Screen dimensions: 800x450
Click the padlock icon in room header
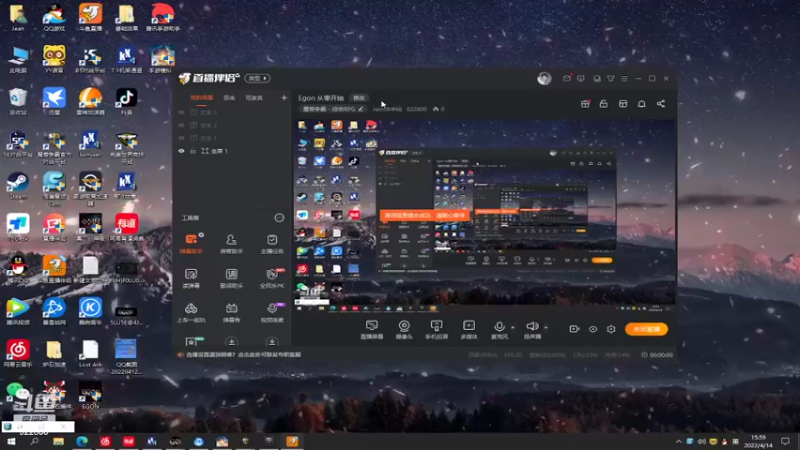[x=604, y=104]
